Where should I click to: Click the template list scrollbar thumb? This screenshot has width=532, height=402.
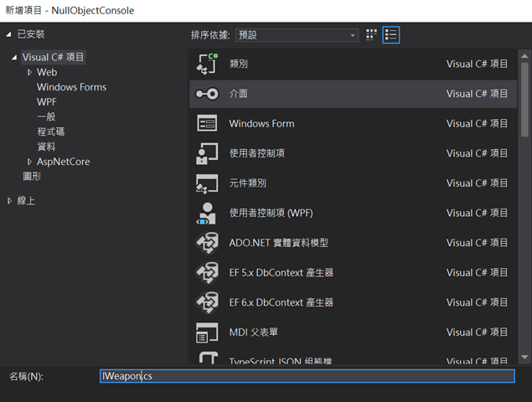click(x=524, y=100)
